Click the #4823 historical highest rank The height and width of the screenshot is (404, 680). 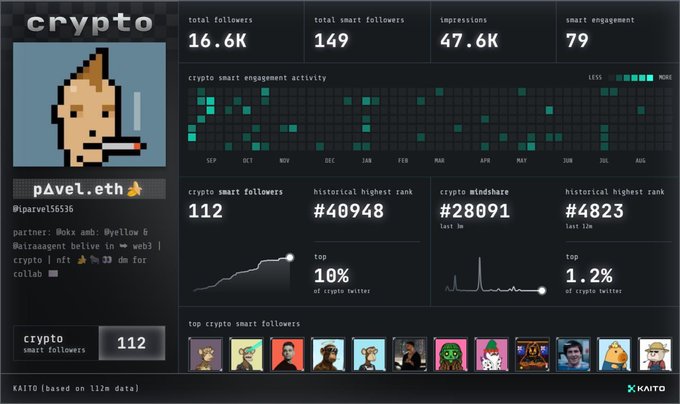pos(595,211)
